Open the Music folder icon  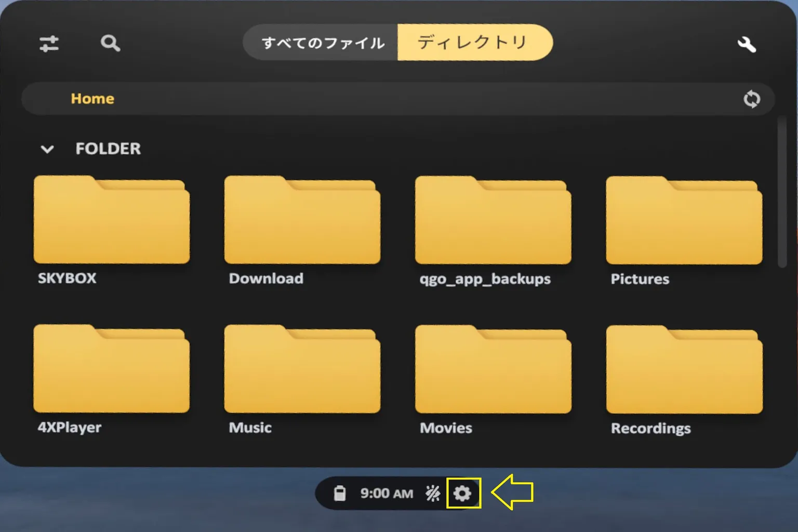click(x=302, y=369)
